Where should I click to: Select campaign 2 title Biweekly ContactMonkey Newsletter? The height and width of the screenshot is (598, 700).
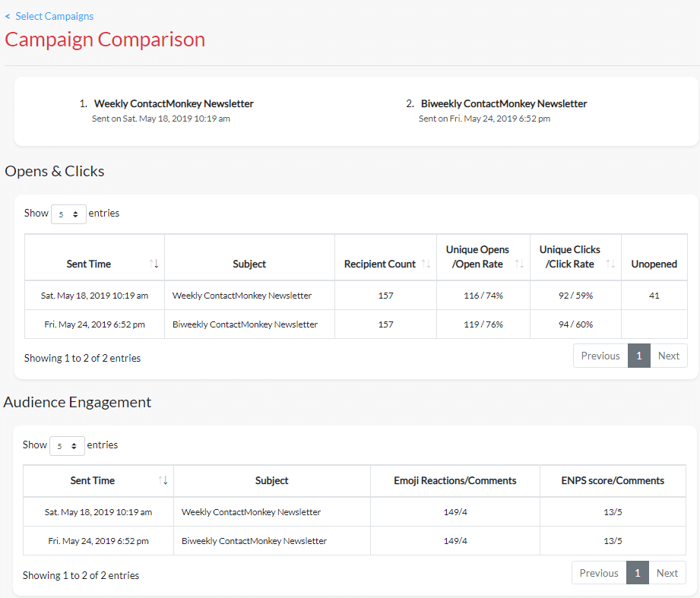click(x=504, y=103)
